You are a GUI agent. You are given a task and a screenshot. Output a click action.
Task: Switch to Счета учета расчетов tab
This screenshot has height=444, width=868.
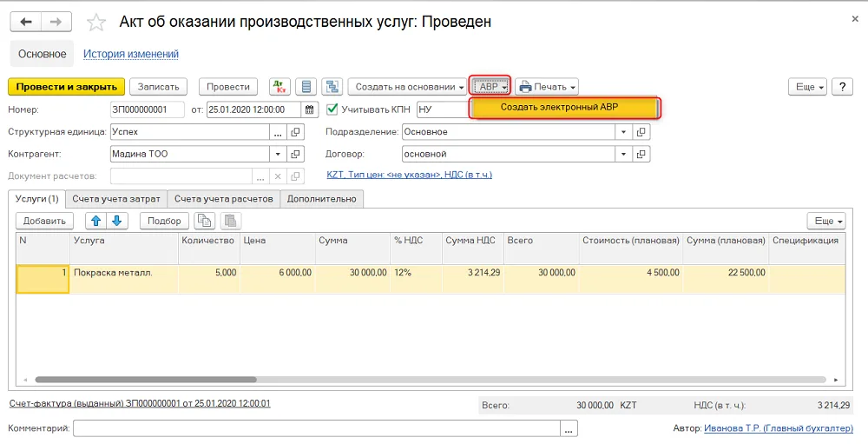point(224,199)
